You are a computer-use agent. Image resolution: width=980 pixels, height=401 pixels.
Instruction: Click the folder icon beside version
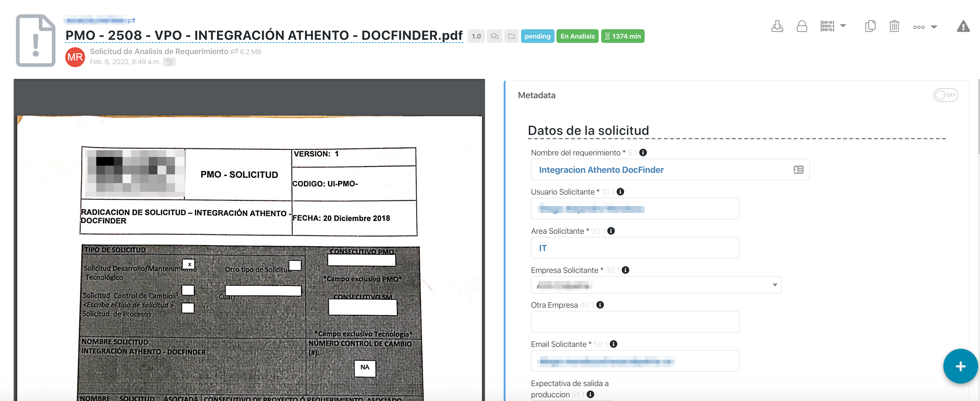(511, 36)
